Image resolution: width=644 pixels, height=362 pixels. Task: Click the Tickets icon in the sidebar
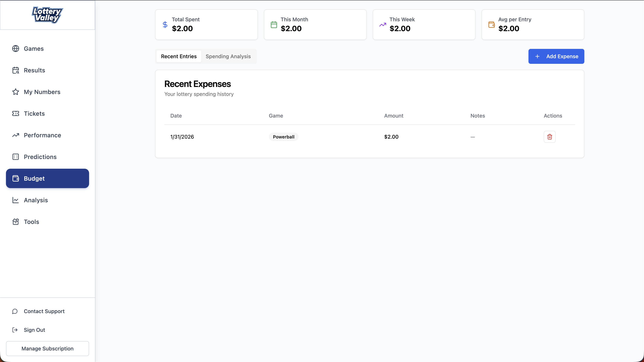pos(15,114)
